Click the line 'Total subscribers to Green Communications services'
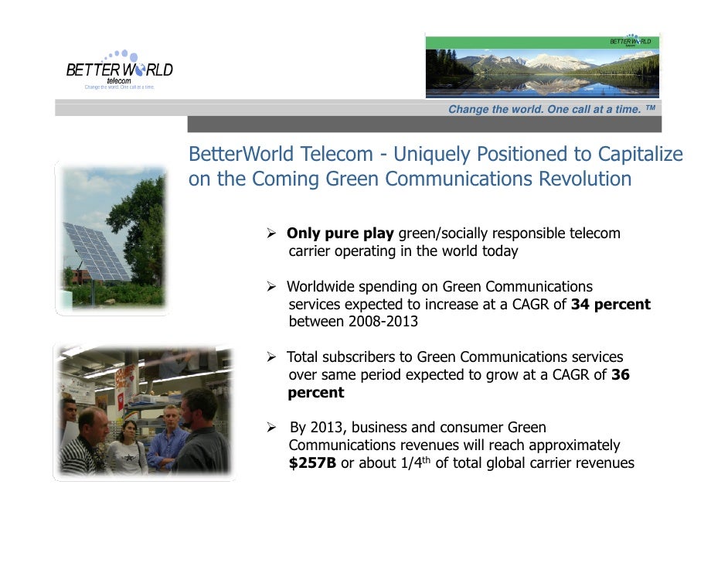 454,357
